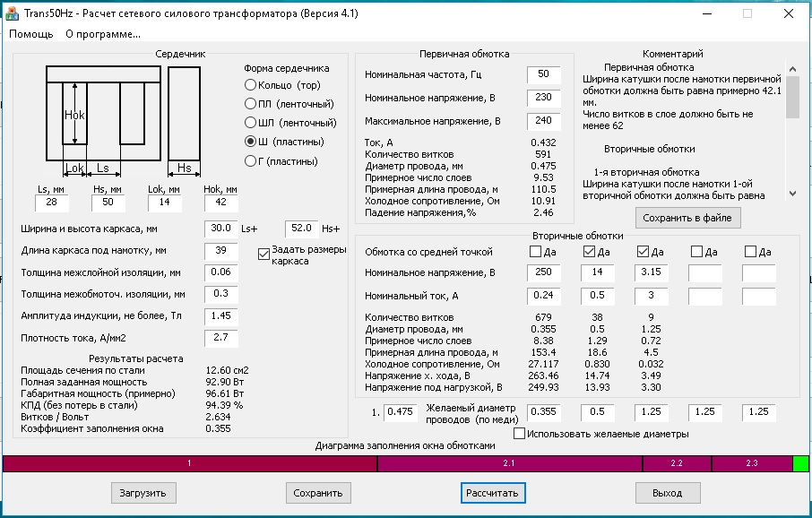Open the Помощь menu
The height and width of the screenshot is (518, 812).
31,34
